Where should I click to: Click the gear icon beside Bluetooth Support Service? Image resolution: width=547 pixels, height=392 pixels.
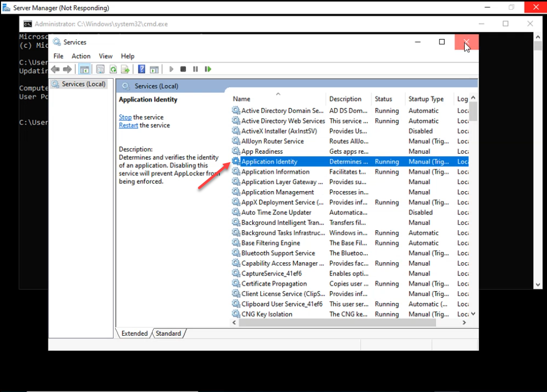point(236,253)
